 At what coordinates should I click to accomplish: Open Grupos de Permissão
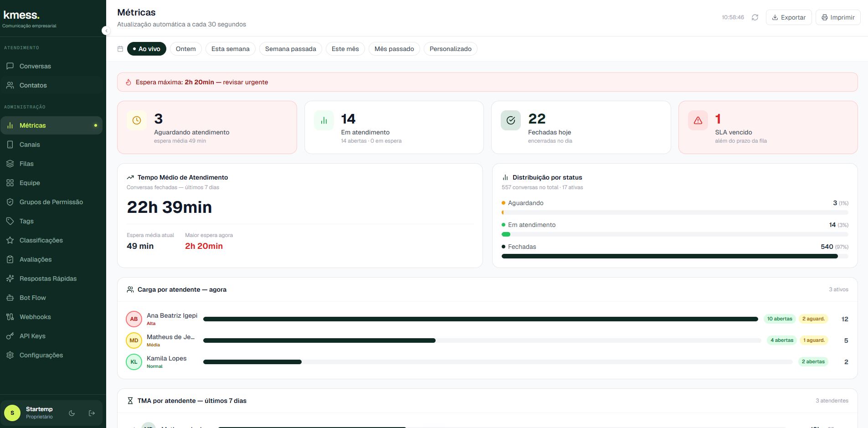tap(51, 202)
